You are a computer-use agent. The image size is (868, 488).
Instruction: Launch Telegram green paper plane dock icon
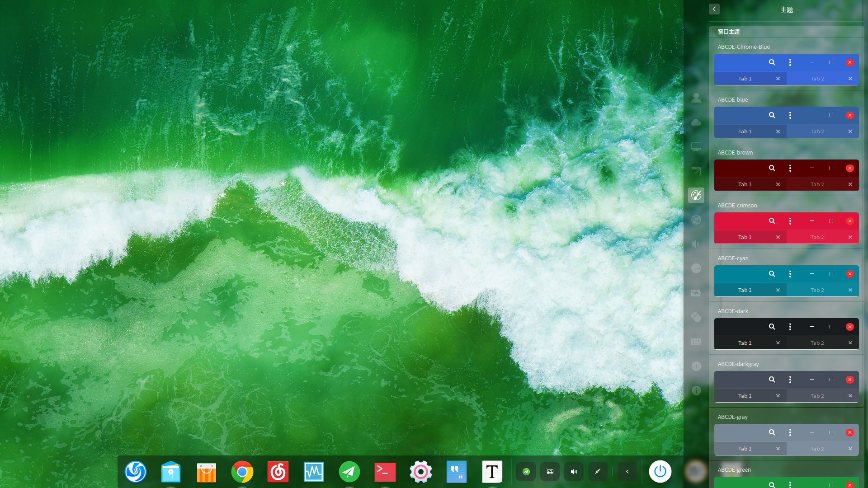tap(349, 472)
